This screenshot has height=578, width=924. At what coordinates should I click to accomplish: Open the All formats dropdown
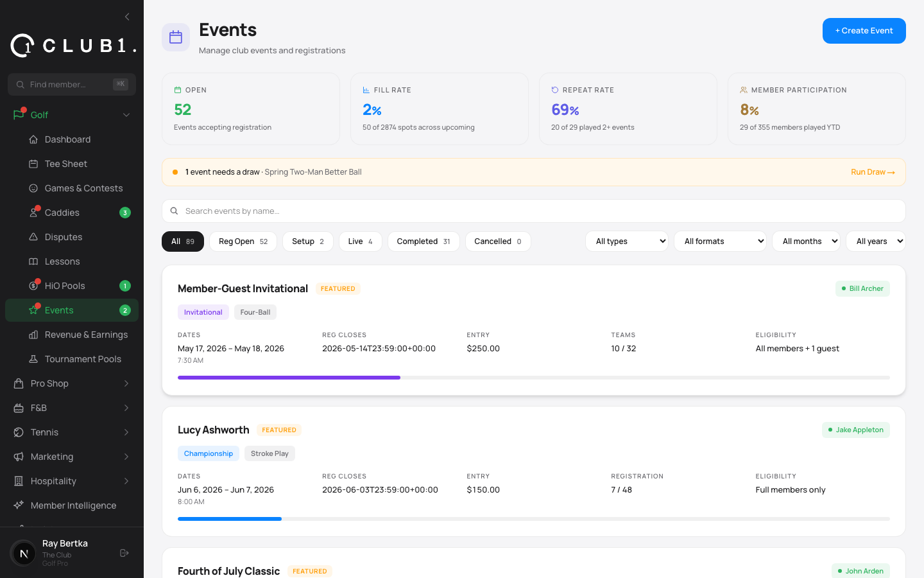(720, 241)
